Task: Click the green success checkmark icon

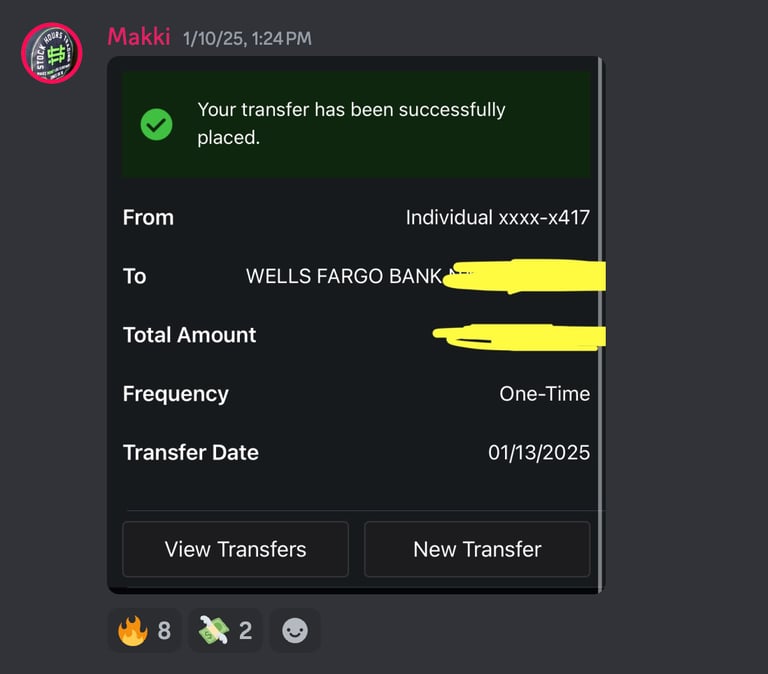Action: pyautogui.click(x=156, y=124)
